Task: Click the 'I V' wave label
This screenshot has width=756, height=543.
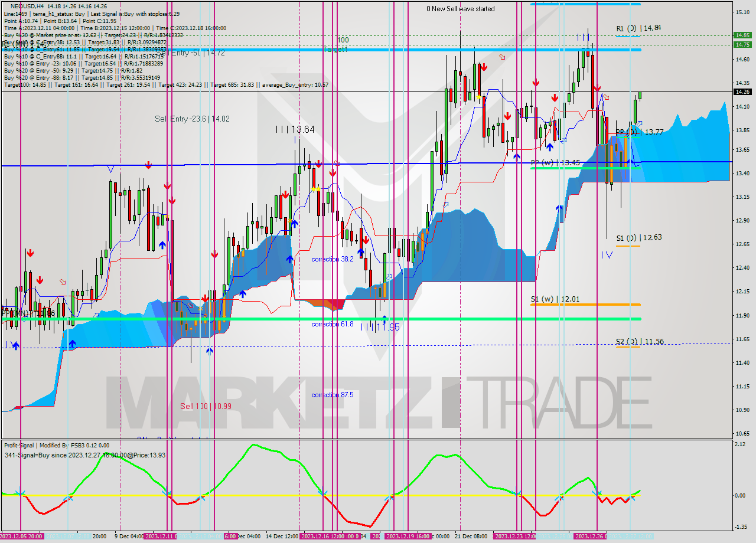Action: [607, 254]
